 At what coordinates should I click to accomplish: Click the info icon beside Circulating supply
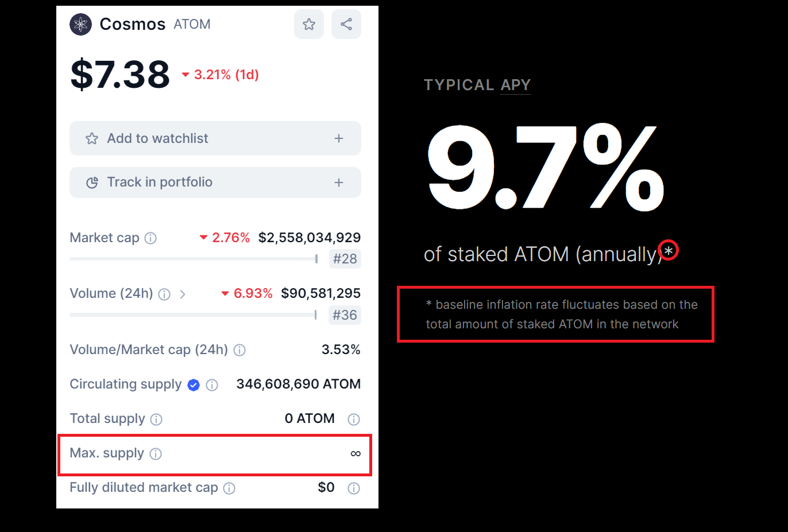(x=212, y=385)
